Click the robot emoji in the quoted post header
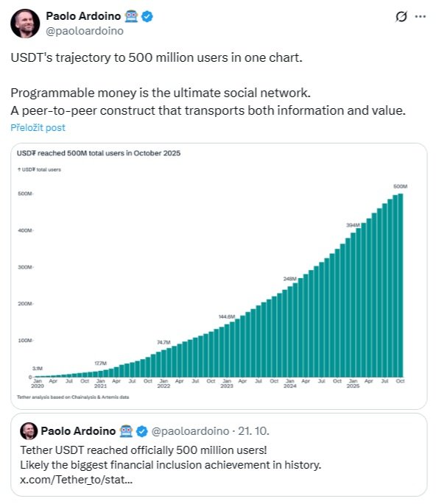Screen dimensions: 439x504 coord(126,431)
